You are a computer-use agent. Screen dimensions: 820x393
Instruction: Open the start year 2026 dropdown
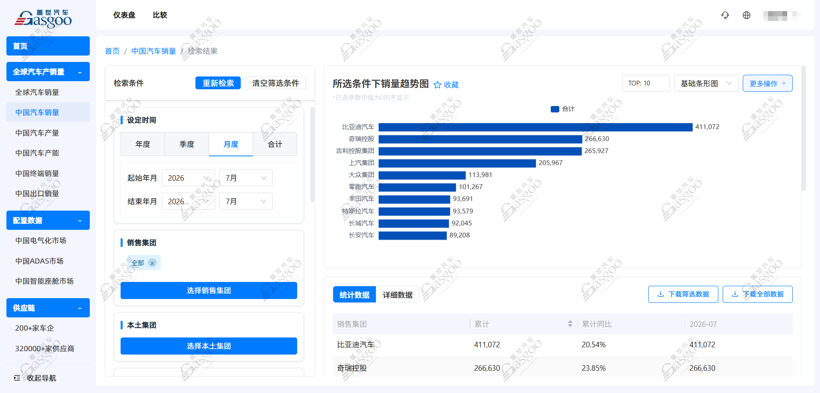[188, 178]
